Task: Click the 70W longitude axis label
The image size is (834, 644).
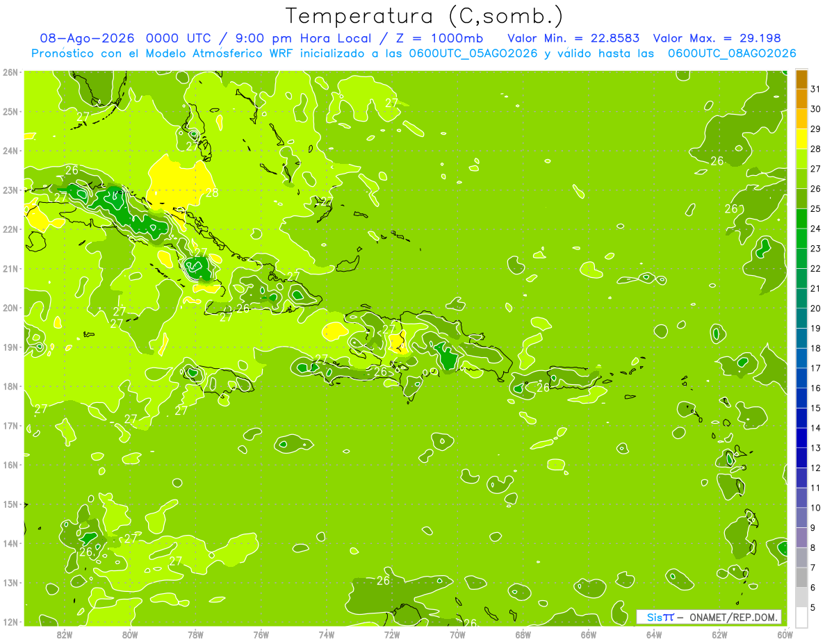Action: [x=457, y=634]
